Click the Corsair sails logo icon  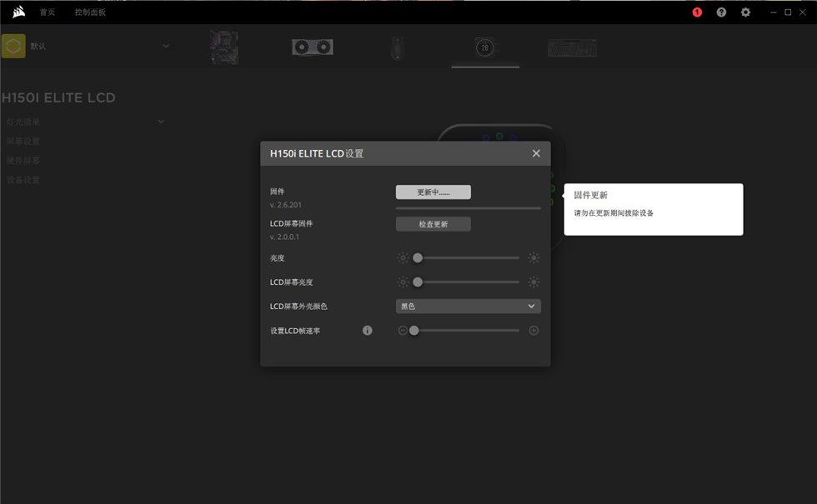pyautogui.click(x=18, y=12)
